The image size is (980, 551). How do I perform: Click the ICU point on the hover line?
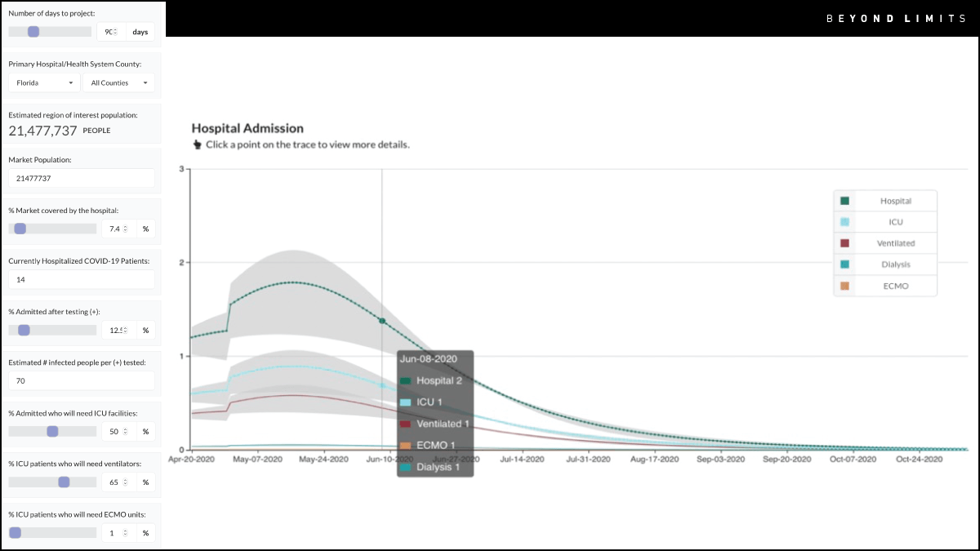coord(382,385)
